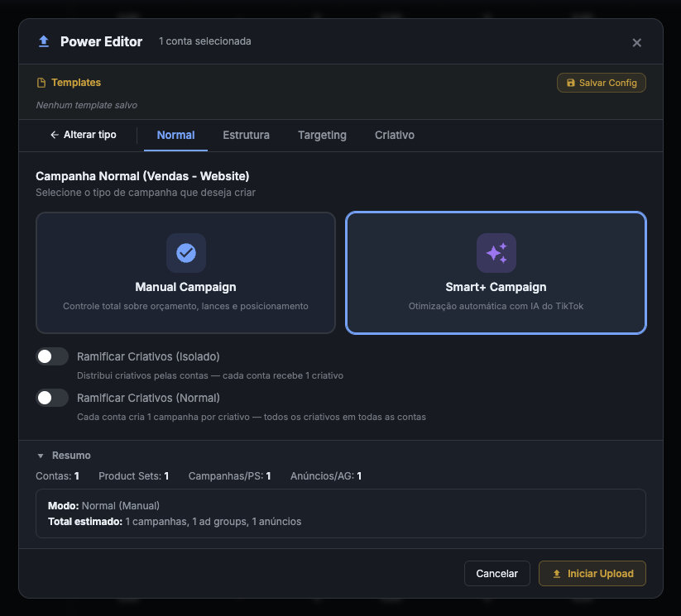Click the back arrow beside Alterar tipo
This screenshot has width=681, height=616.
click(55, 135)
